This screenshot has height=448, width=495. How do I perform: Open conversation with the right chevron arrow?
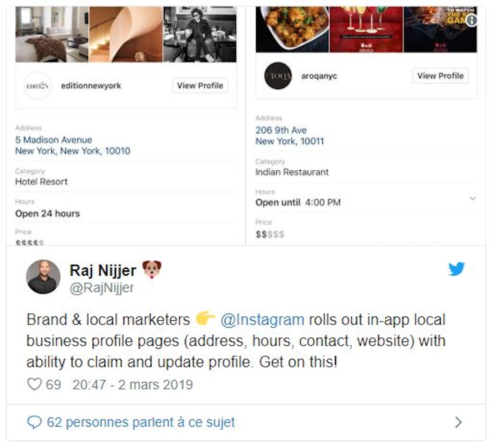pos(458,422)
